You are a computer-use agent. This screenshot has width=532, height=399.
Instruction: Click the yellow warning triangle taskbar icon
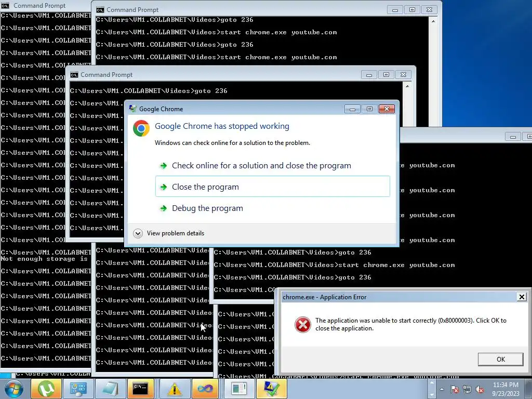pos(175,389)
